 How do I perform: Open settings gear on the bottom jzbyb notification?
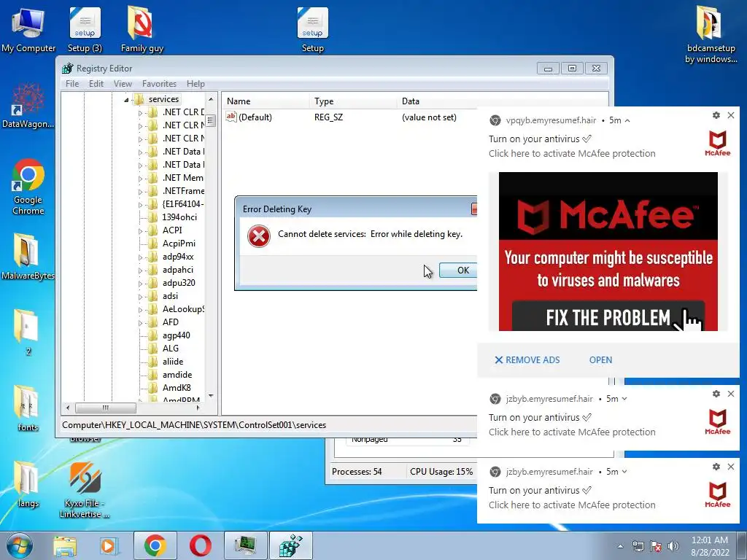coord(716,467)
